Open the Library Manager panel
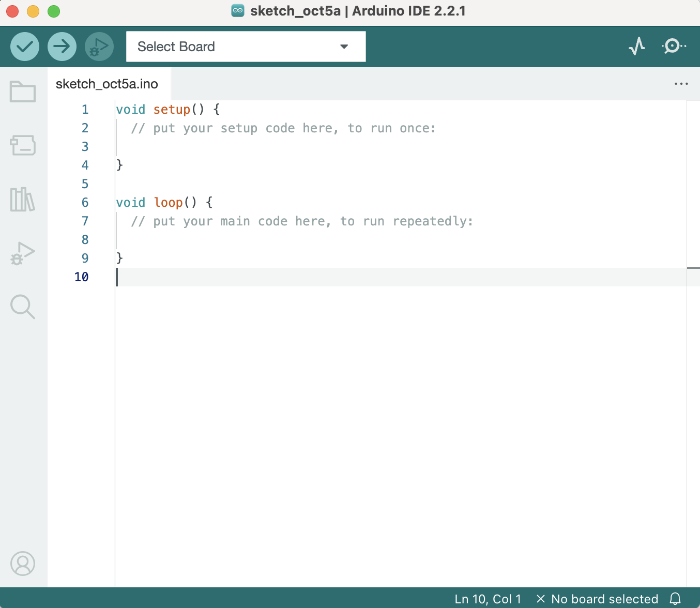The height and width of the screenshot is (608, 700). 23,199
